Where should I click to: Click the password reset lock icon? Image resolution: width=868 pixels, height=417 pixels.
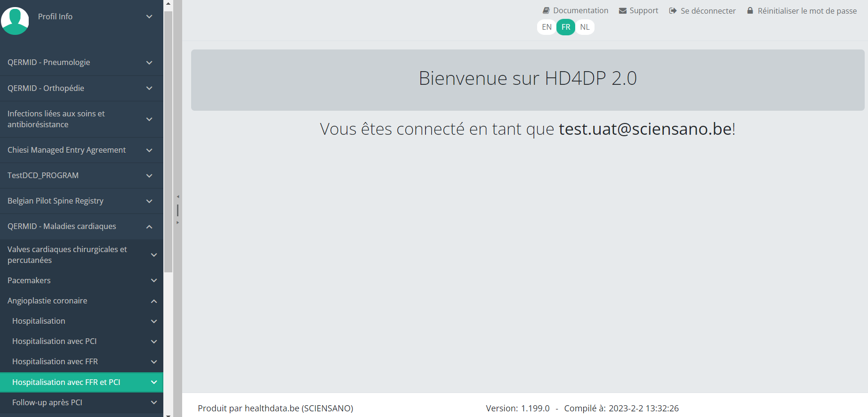tap(750, 10)
